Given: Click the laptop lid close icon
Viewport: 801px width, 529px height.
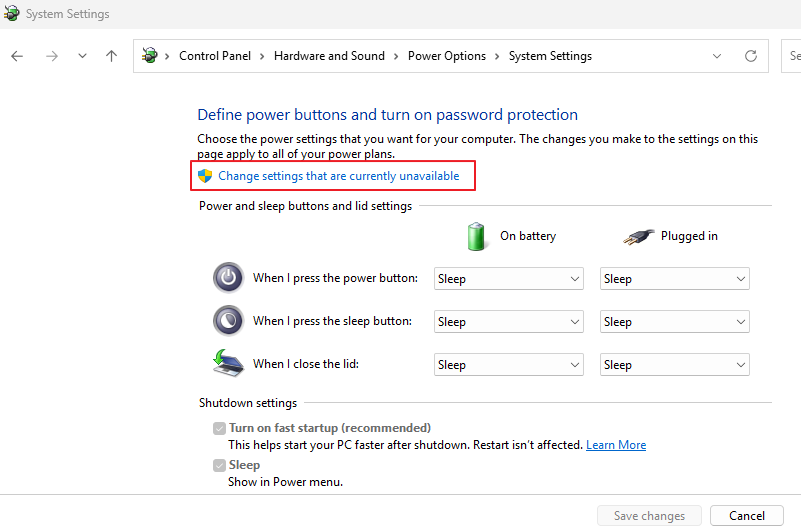Looking at the screenshot, I should click(228, 363).
